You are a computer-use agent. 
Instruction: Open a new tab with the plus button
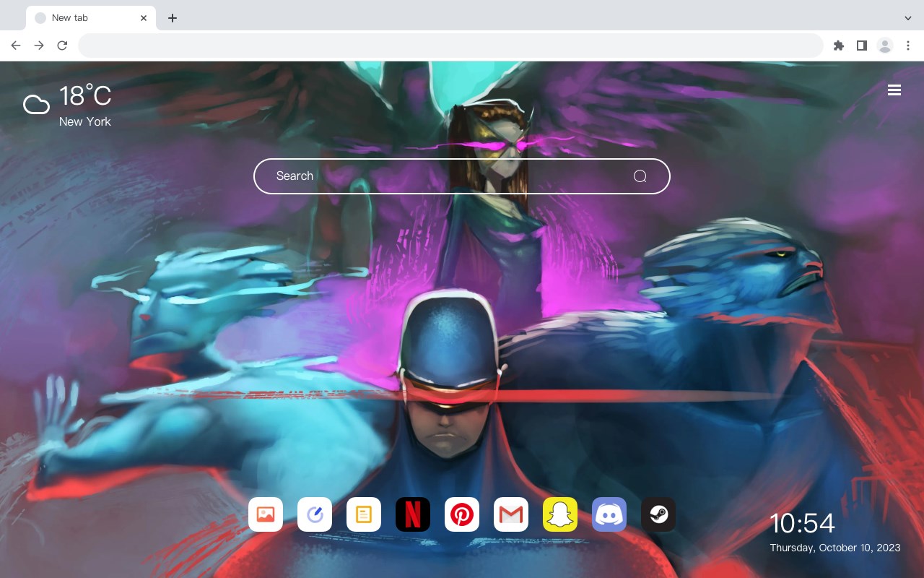click(172, 18)
